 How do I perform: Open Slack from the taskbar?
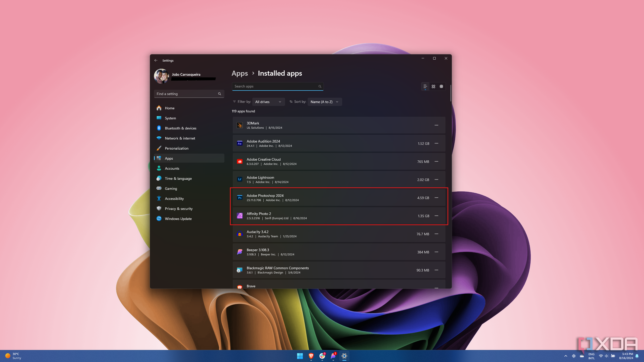tap(322, 356)
